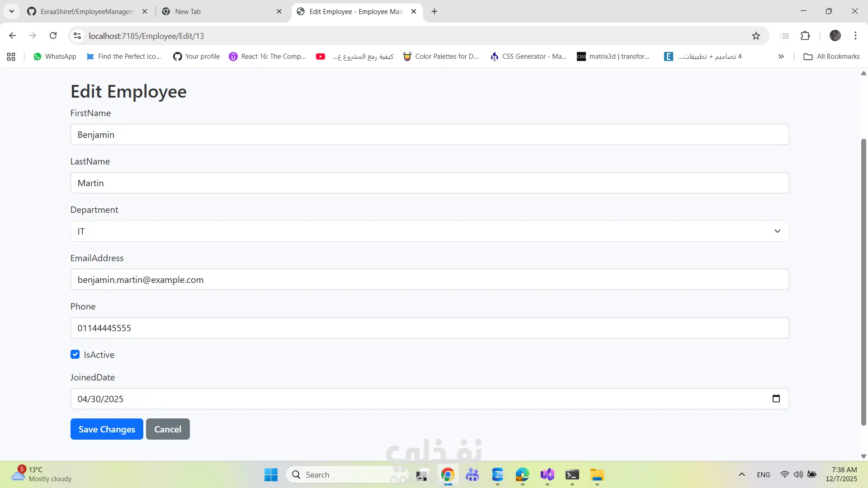View site information icon in address bar
The image size is (868, 488).
tap(77, 36)
